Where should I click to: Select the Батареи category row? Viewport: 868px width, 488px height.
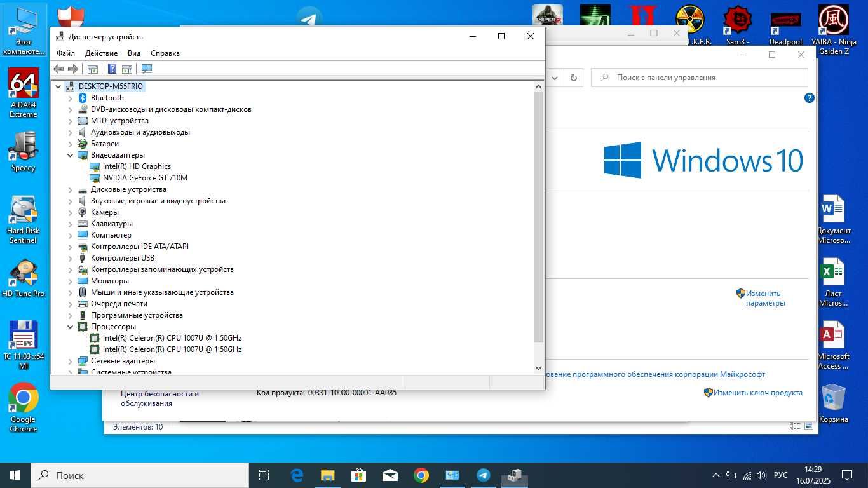pyautogui.click(x=105, y=144)
